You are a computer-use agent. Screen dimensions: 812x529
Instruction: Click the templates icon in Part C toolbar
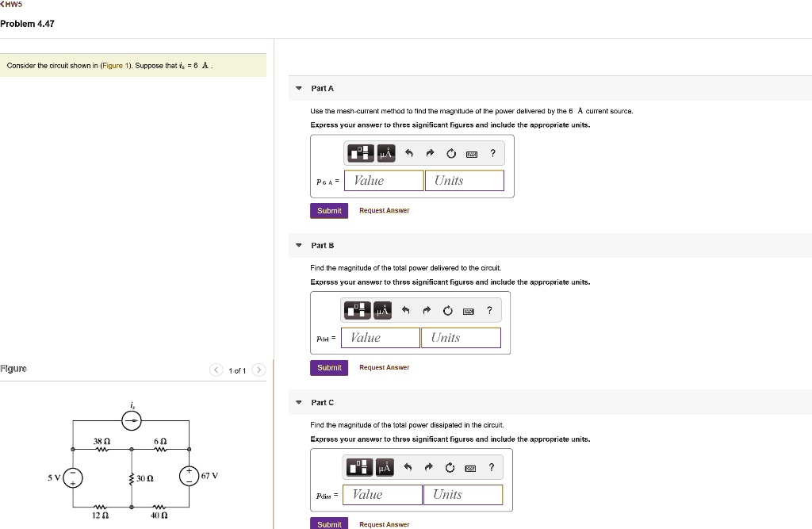(359, 468)
